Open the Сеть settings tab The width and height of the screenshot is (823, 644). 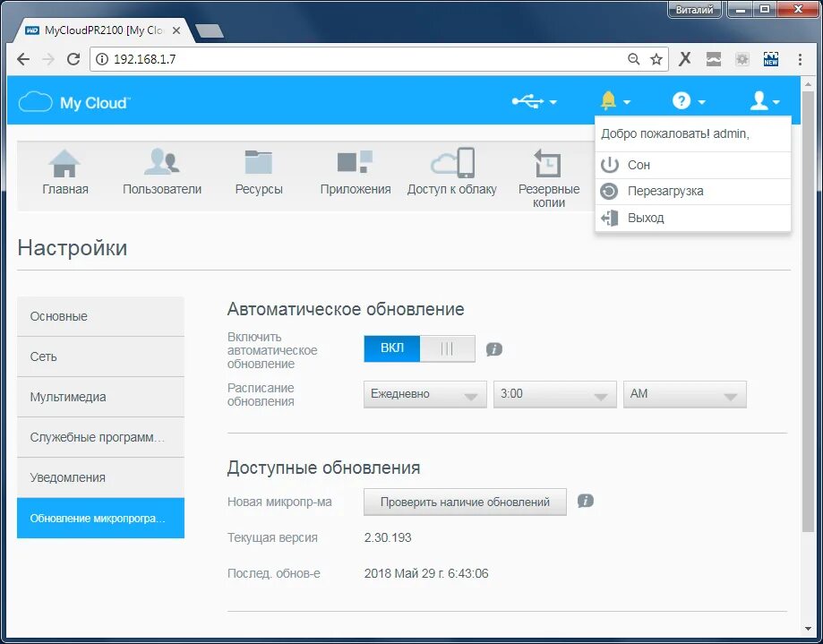tap(101, 356)
